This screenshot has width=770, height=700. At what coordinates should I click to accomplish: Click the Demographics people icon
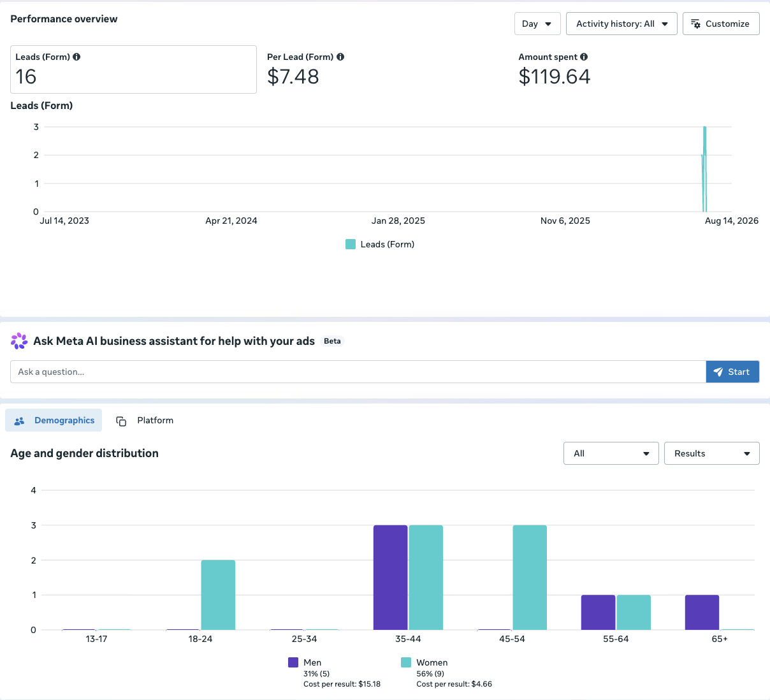pos(19,421)
